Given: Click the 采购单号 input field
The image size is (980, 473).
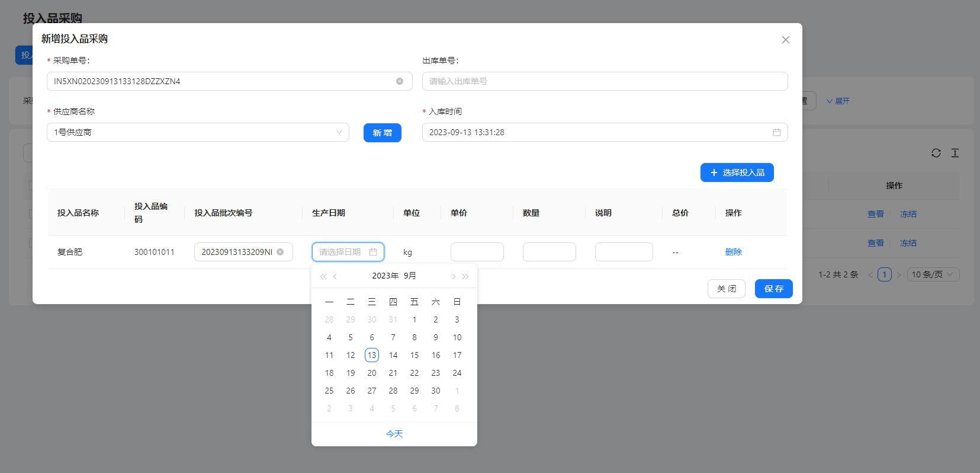Looking at the screenshot, I should point(230,81).
